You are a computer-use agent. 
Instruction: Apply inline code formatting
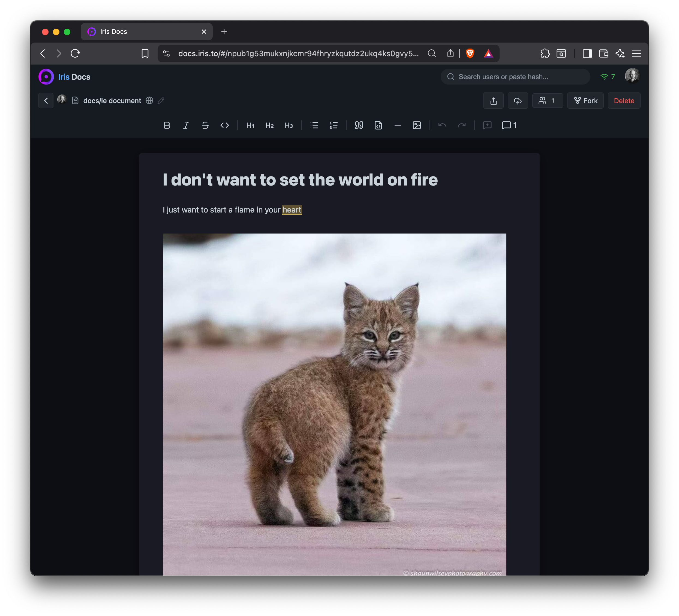[x=225, y=125]
